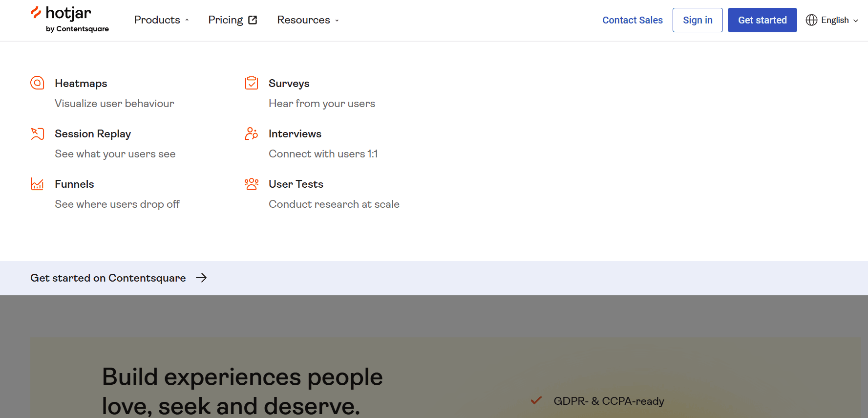Viewport: 868px width, 418px height.
Task: Click the Sign in button
Action: pyautogui.click(x=698, y=20)
